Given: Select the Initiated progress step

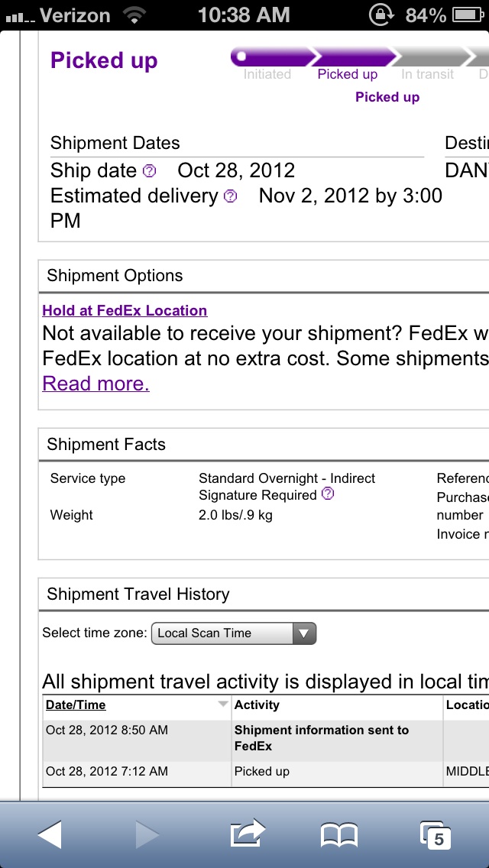Looking at the screenshot, I should 267,74.
